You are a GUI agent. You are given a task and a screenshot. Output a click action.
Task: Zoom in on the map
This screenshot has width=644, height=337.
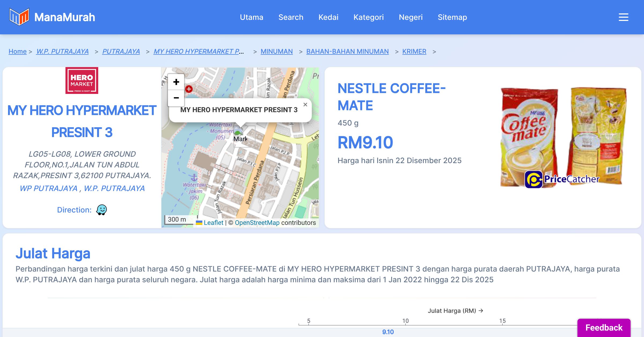click(176, 82)
